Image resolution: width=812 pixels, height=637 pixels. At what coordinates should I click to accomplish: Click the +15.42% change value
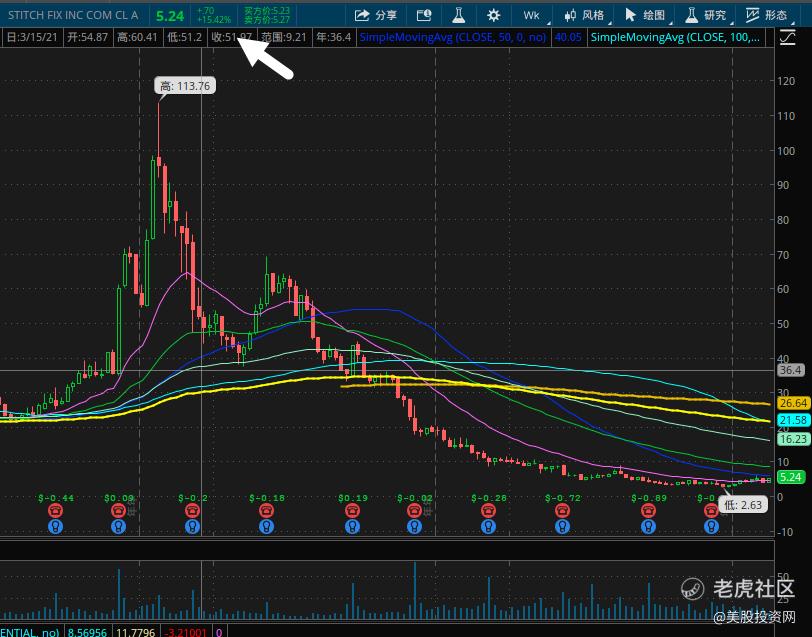click(214, 20)
